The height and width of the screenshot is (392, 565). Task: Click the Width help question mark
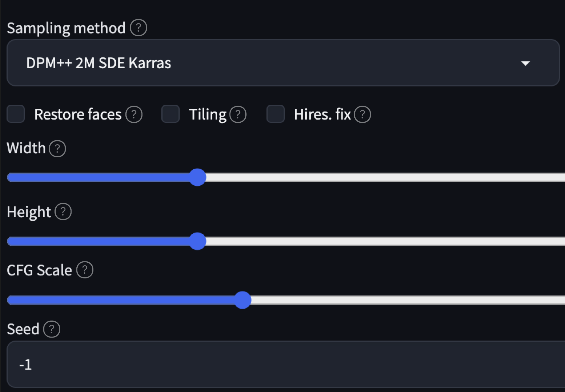tap(57, 149)
